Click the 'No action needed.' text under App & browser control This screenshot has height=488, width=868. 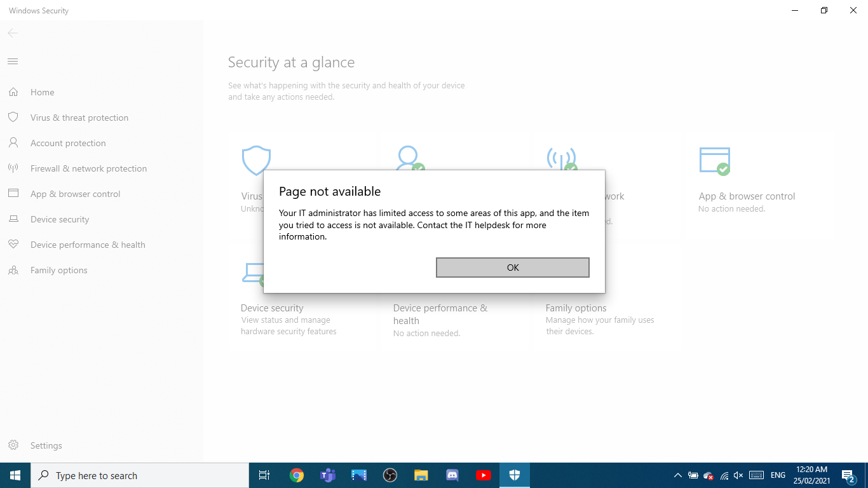[x=731, y=209]
